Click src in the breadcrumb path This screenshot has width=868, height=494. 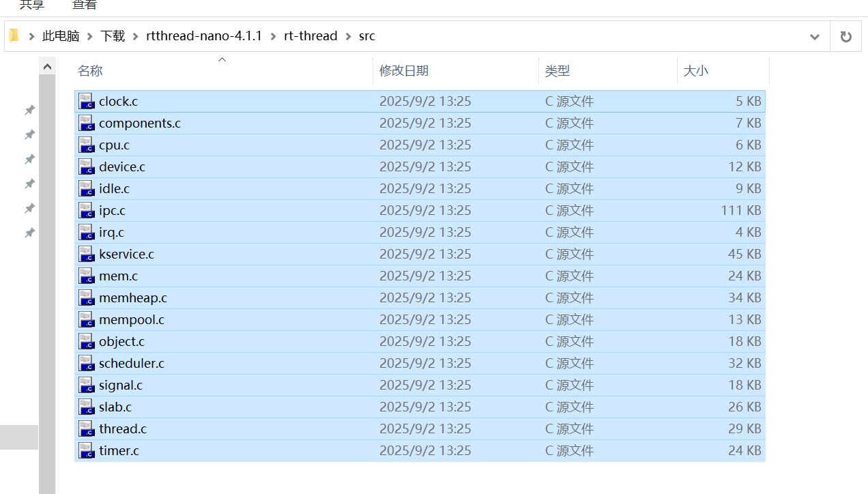click(x=367, y=36)
